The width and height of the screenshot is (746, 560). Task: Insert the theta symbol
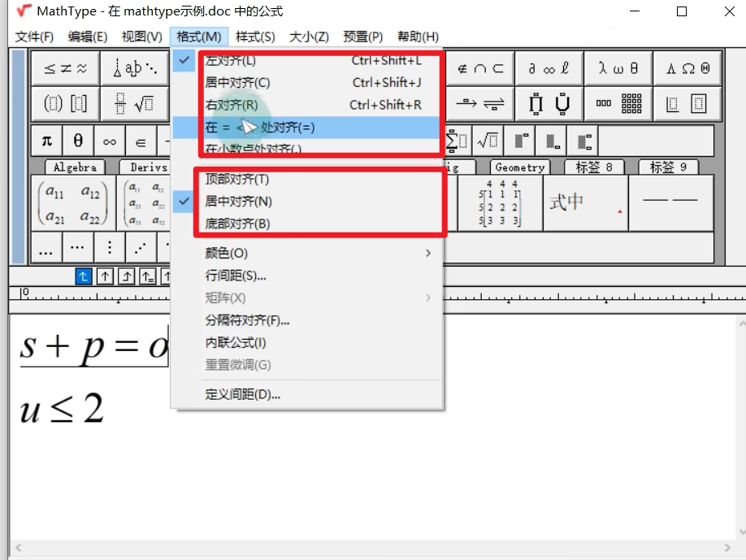78,141
